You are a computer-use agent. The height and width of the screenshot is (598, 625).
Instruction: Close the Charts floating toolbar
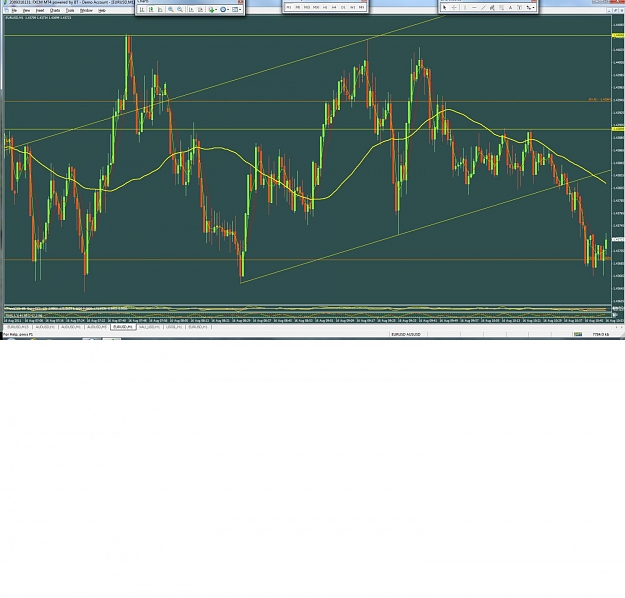(x=241, y=2)
